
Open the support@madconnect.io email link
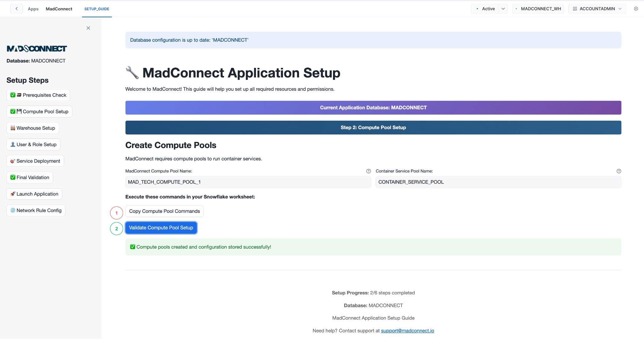(x=407, y=331)
